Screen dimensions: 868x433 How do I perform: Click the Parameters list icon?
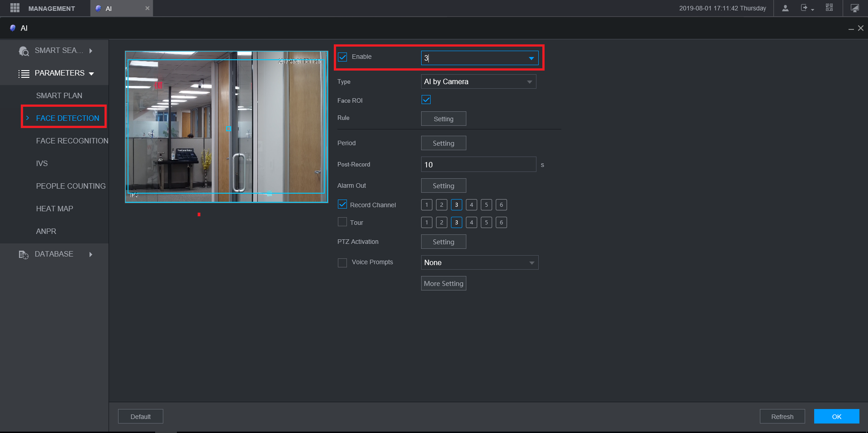24,74
